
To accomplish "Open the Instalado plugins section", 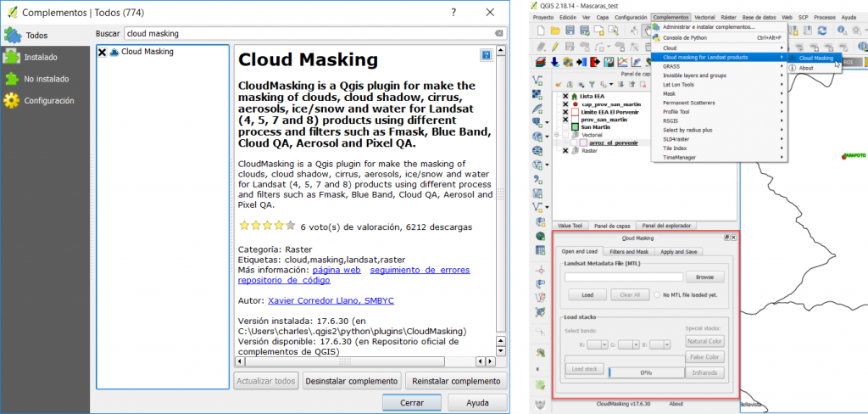I will pyautogui.click(x=41, y=57).
